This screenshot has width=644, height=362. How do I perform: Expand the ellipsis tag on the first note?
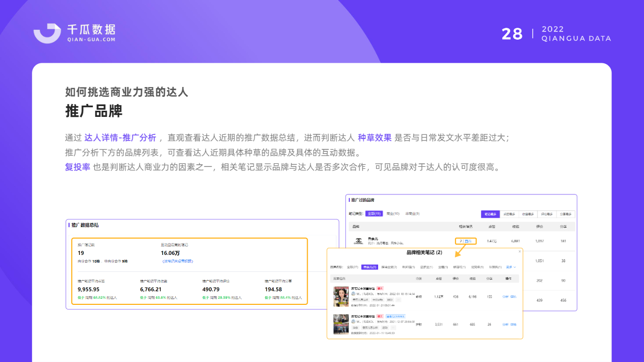(x=398, y=300)
